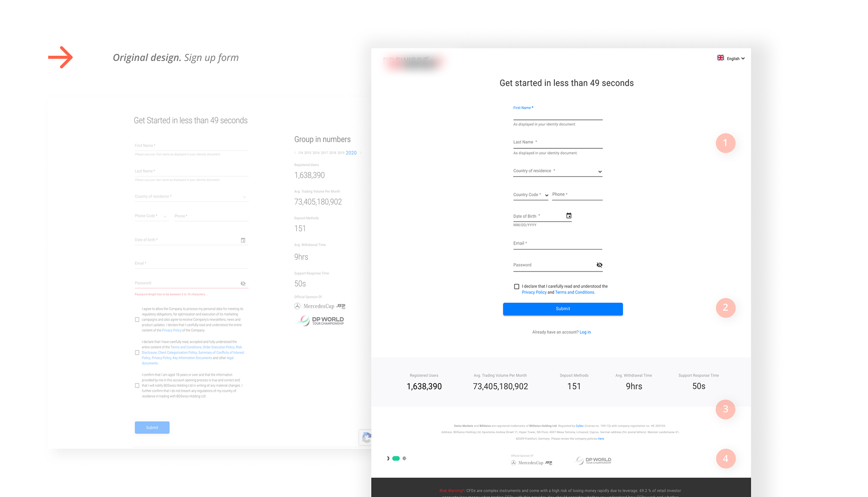
Task: Click the sun icon by the theme switch
Action: pyautogui.click(x=404, y=459)
